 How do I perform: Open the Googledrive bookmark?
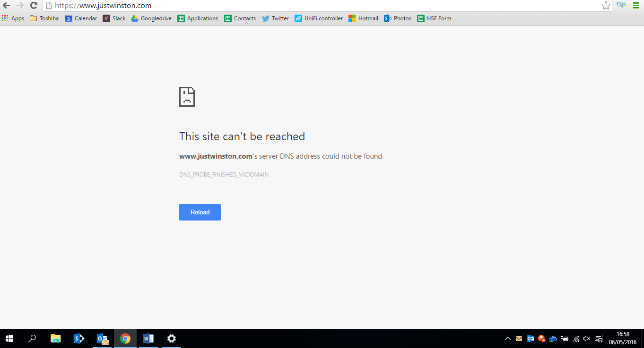[151, 18]
